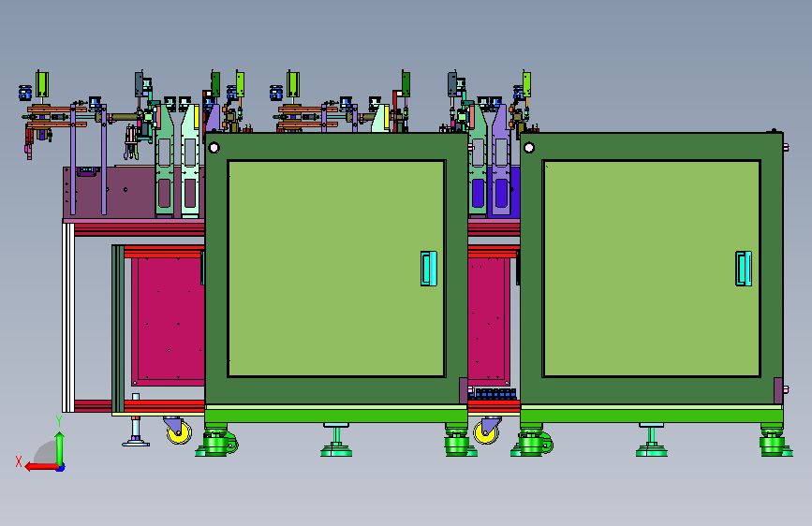The width and height of the screenshot is (812, 526).
Task: Click the green Y axis arrow of the triad
Action: [60, 448]
